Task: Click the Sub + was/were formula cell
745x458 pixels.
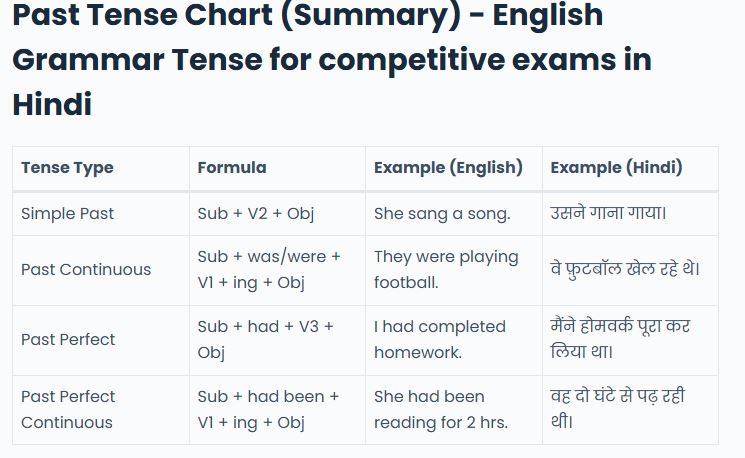Action: [x=268, y=269]
